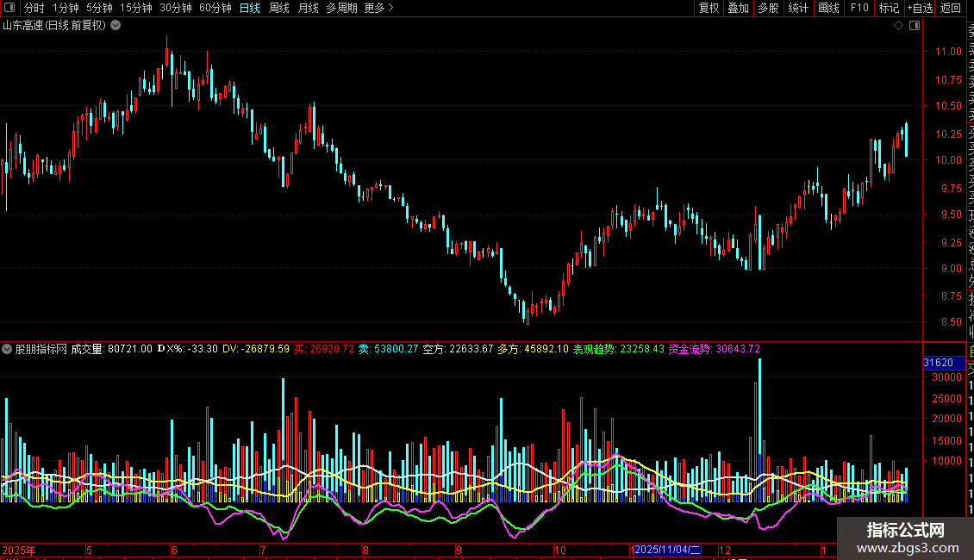Click the diamond icon above the chart

pyautogui.click(x=898, y=26)
